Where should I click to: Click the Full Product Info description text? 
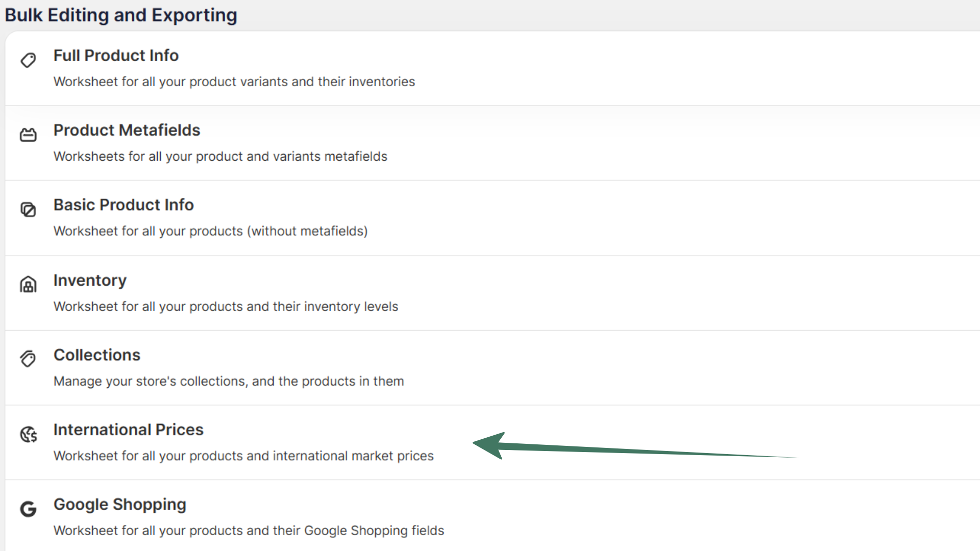pos(234,82)
